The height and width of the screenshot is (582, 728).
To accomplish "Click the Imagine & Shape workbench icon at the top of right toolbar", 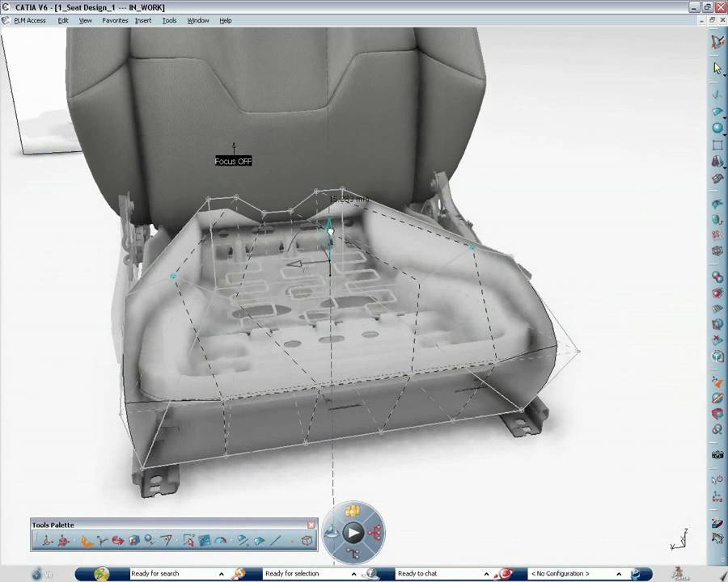I will coord(717,41).
